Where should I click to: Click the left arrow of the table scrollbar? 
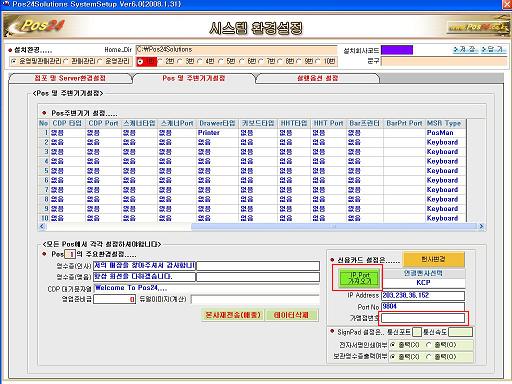pyautogui.click(x=42, y=227)
